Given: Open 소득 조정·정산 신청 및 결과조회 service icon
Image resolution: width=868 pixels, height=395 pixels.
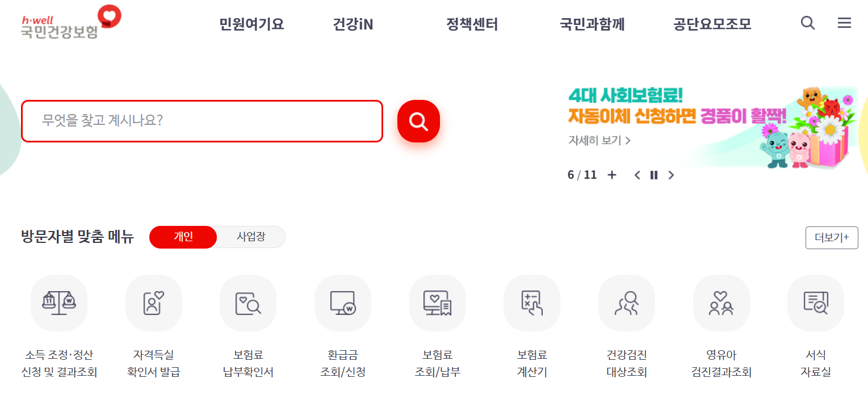Looking at the screenshot, I should click(x=59, y=302).
